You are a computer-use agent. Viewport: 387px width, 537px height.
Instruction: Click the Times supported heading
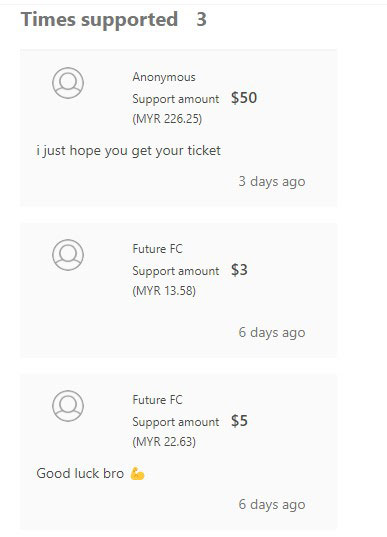[99, 20]
